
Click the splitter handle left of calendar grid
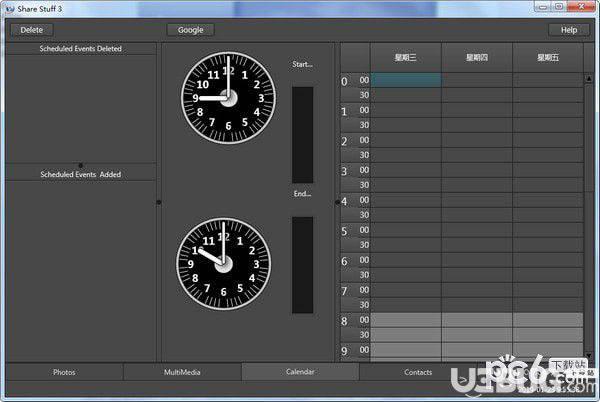click(337, 202)
